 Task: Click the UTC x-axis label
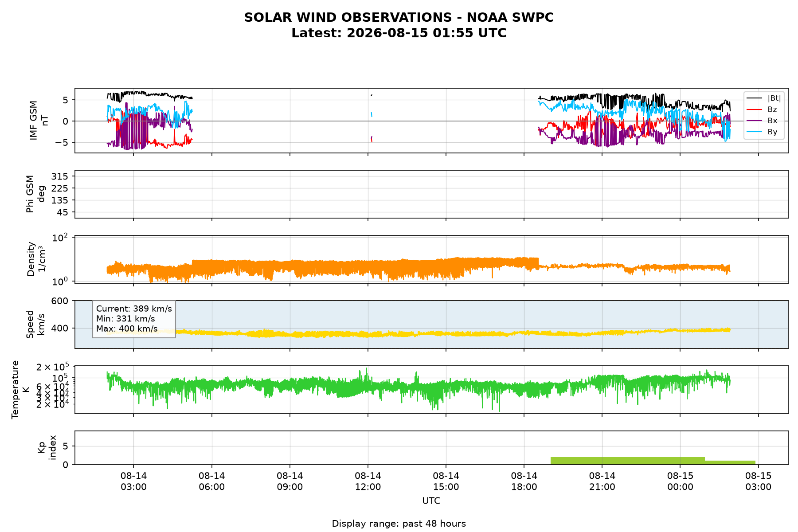(431, 501)
